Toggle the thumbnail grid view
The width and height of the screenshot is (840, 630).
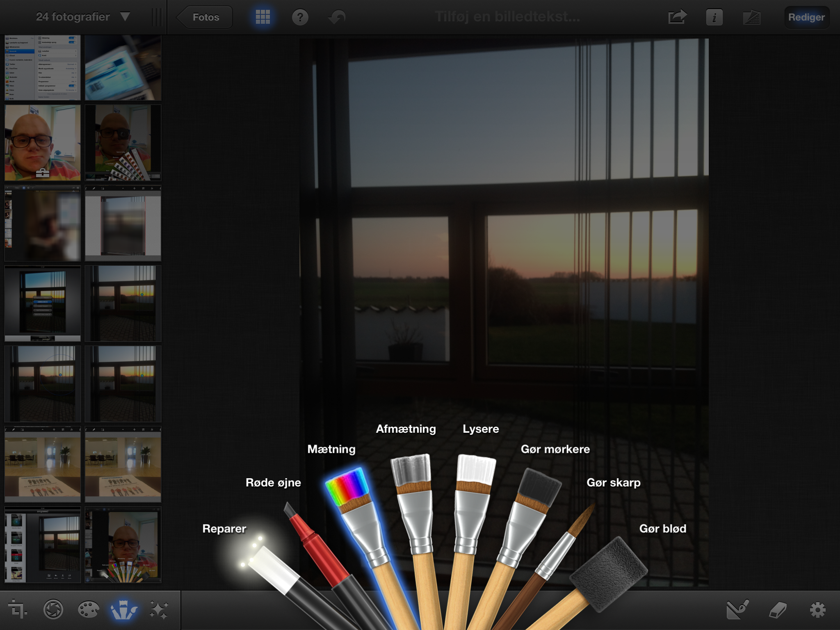click(x=262, y=17)
